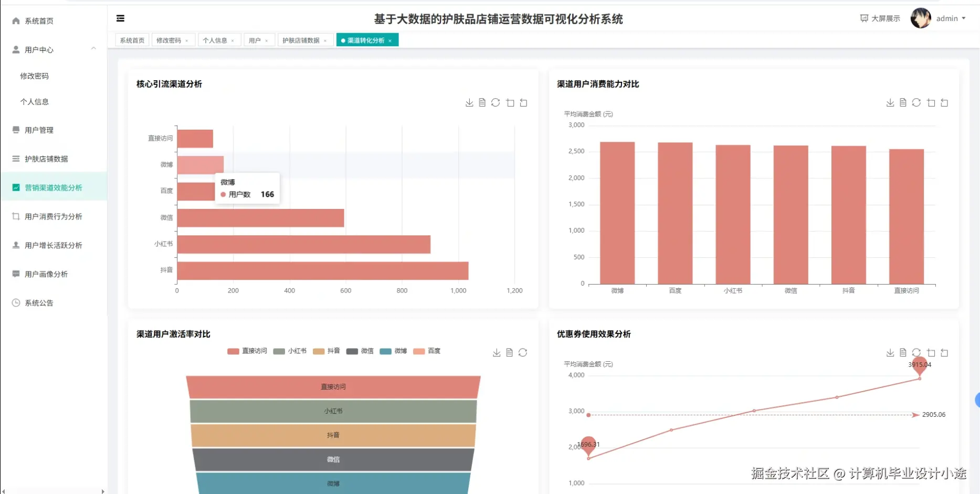Restore the 核心引流渠道分析 chart
Screen dimensions: 980x494
pyautogui.click(x=496, y=103)
